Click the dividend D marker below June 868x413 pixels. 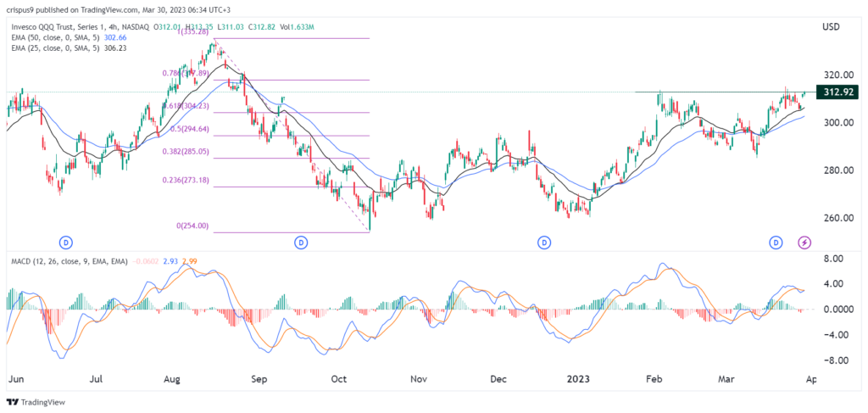pos(66,242)
